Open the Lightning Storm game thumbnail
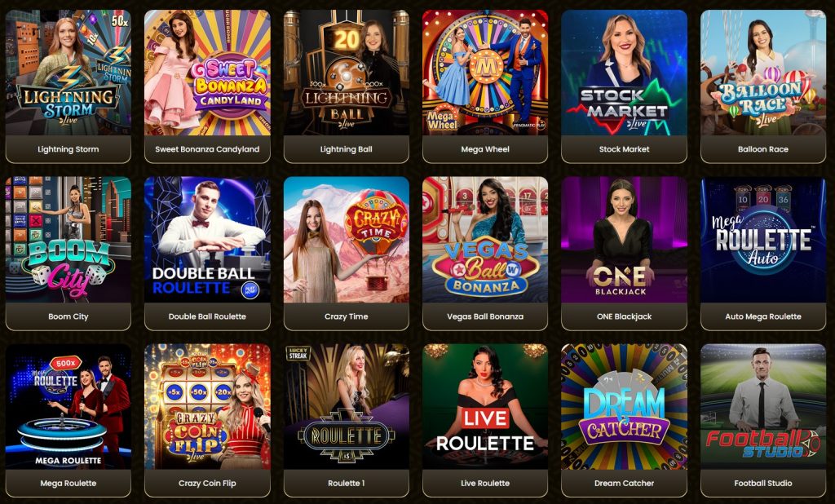The width and height of the screenshot is (835, 504). (68, 73)
